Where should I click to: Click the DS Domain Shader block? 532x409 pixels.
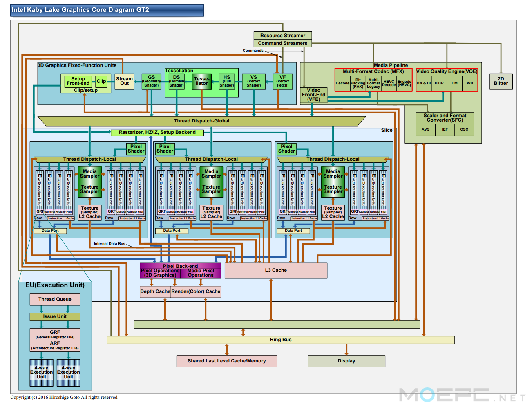point(177,81)
